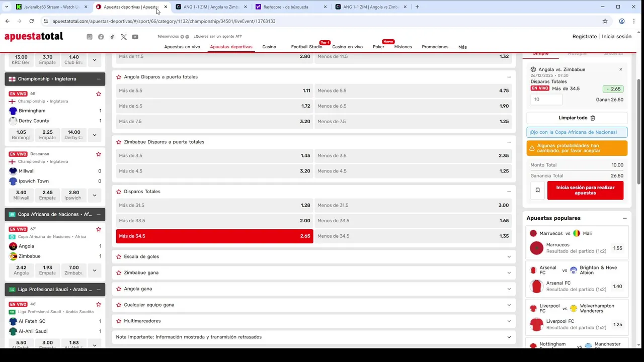The width and height of the screenshot is (644, 362).
Task: Click the bookmark icon in bet slip
Action: pos(537,190)
